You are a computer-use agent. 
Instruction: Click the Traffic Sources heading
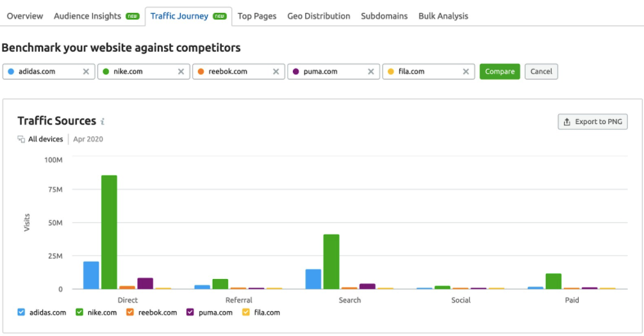[56, 121]
